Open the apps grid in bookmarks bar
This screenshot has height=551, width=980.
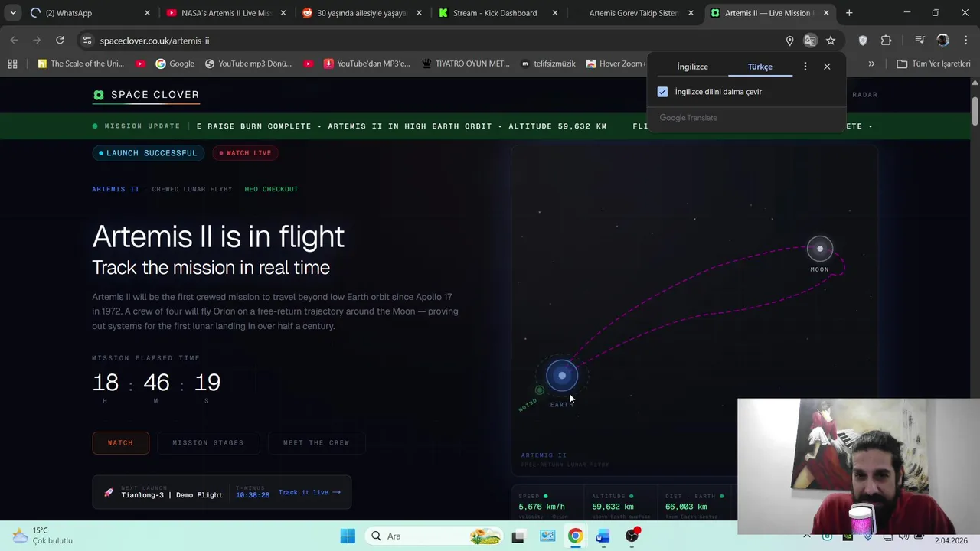click(12, 64)
